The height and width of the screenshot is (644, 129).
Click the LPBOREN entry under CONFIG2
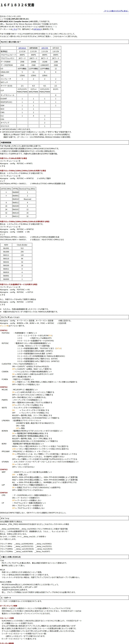[5, 421]
